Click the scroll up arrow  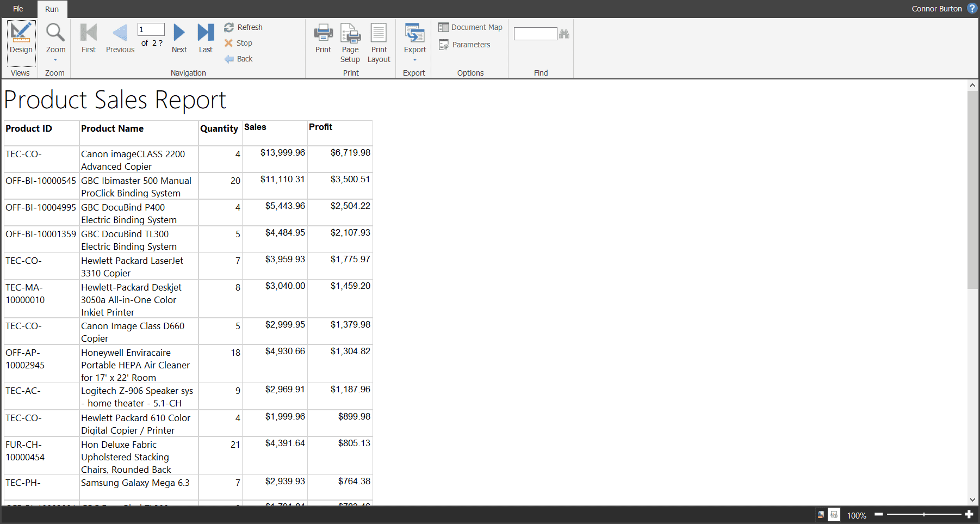pyautogui.click(x=972, y=85)
